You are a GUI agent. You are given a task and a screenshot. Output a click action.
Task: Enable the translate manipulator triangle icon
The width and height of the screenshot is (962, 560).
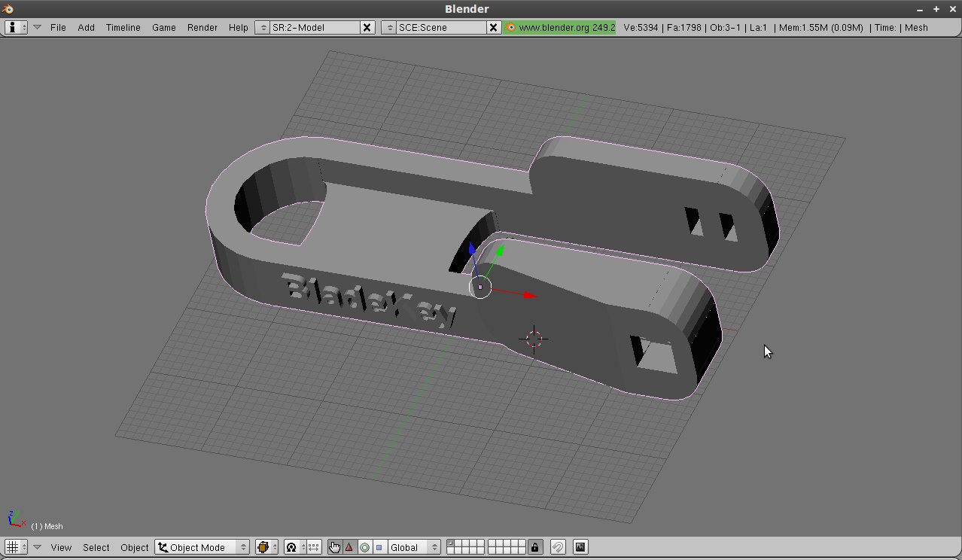coord(349,547)
